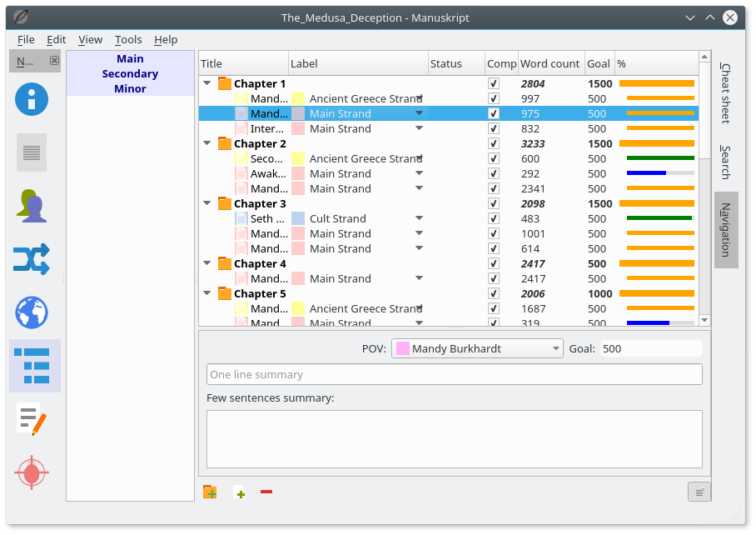Toggle Compile checkbox for Chapter 1
756x535 pixels.
pyautogui.click(x=494, y=84)
